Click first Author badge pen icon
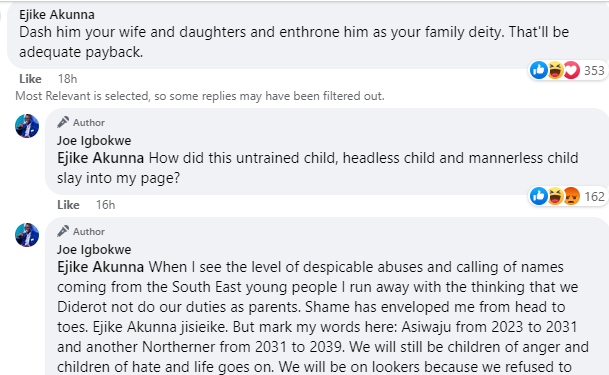609x375 pixels. [x=63, y=122]
